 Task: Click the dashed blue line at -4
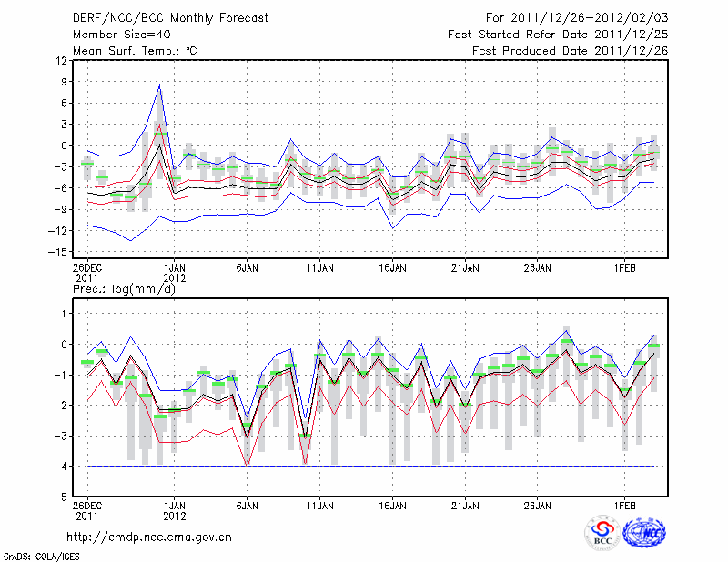click(364, 466)
